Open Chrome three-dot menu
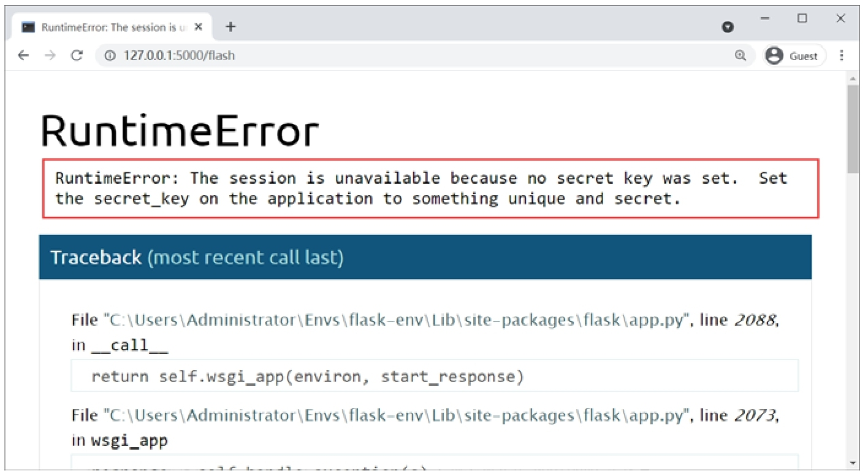This screenshot has height=476, width=868. pos(842,56)
